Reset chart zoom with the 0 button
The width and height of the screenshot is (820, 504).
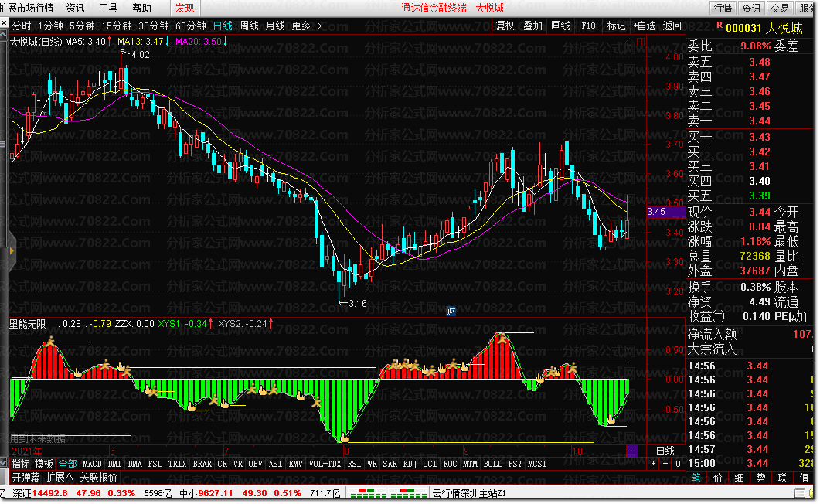coord(678,464)
